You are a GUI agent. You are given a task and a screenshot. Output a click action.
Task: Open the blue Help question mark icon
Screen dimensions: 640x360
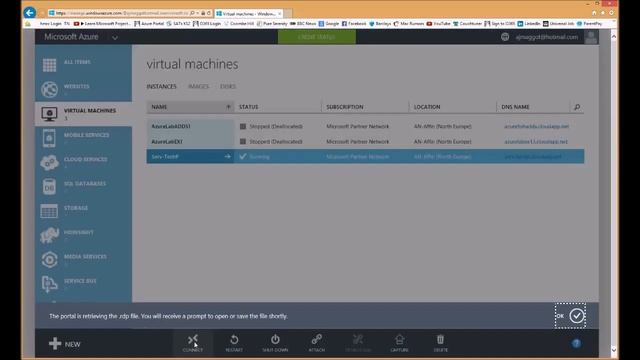(x=576, y=343)
